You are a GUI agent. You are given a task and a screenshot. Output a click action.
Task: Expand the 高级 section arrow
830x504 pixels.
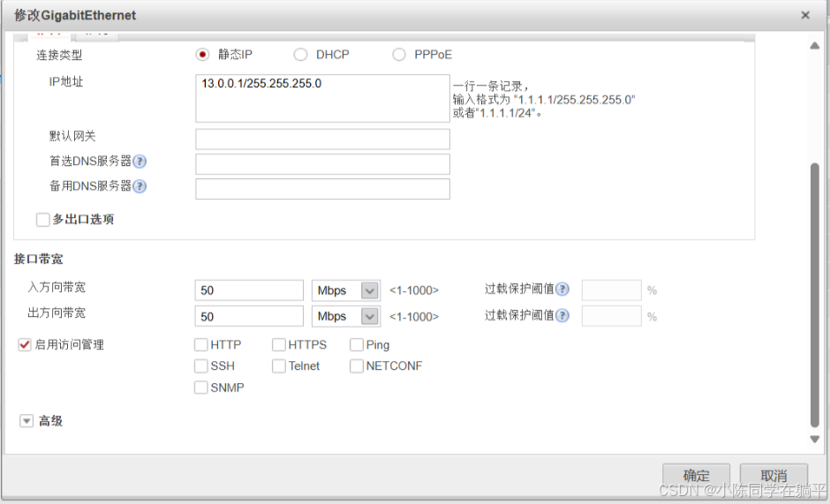coord(26,421)
